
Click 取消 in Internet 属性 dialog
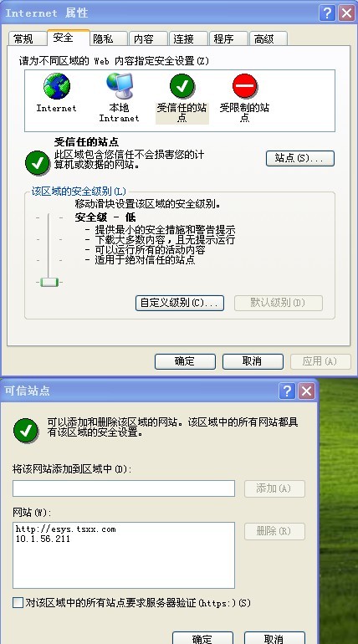tap(253, 361)
